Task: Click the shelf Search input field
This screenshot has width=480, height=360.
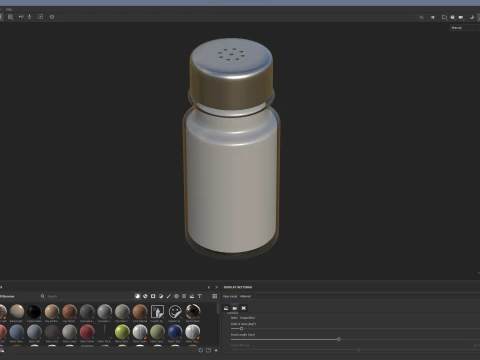Action: pos(88,296)
